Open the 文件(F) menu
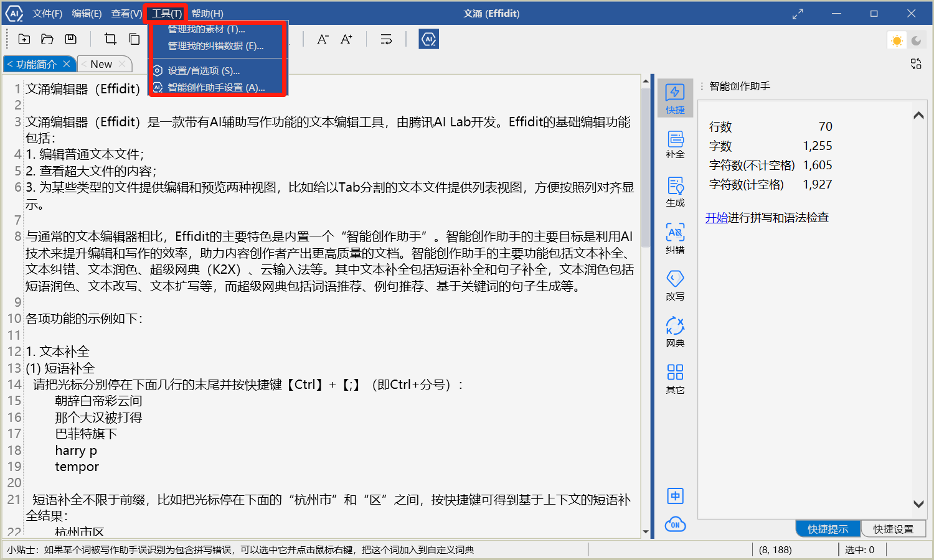934x560 pixels. click(x=47, y=14)
